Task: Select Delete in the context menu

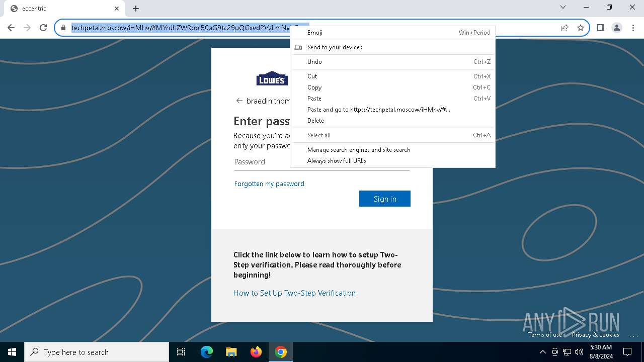Action: [x=393, y=121]
